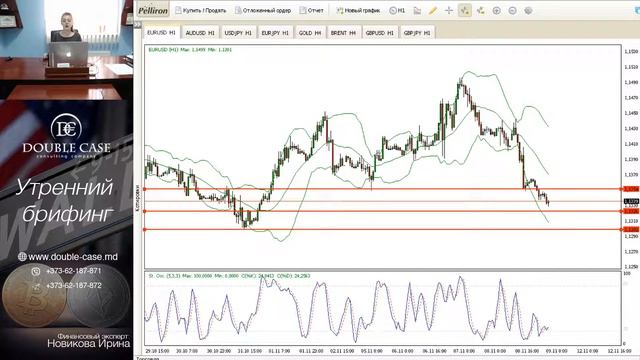Create a new chart with Новый график

pos(358,11)
